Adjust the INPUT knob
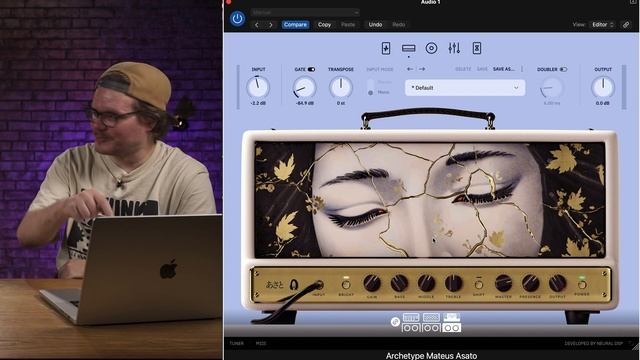This screenshot has height=360, width=640. 258,87
